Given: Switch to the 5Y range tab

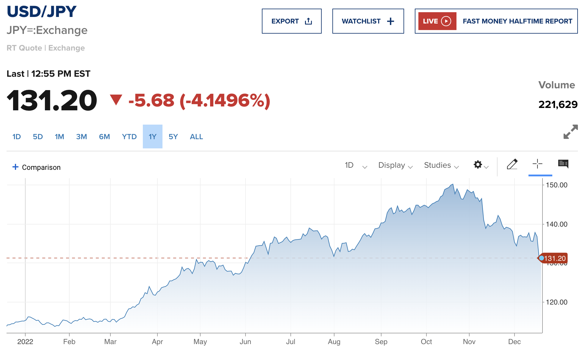Looking at the screenshot, I should pos(173,137).
